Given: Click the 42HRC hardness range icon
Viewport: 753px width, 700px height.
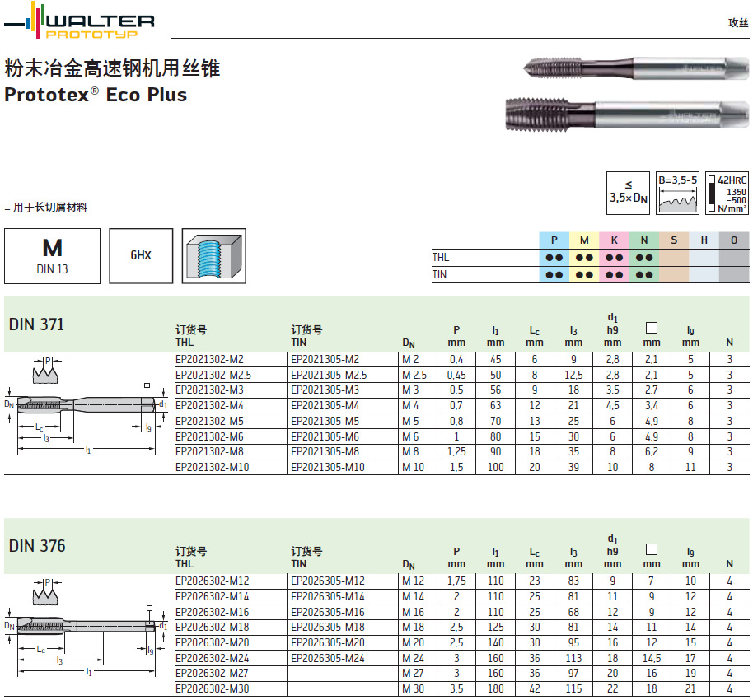Looking at the screenshot, I should (x=727, y=193).
